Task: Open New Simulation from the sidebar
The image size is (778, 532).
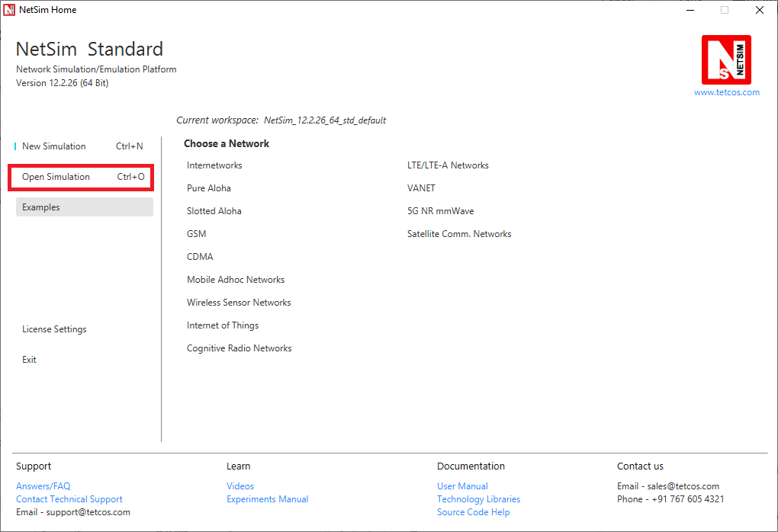Action: click(x=82, y=146)
